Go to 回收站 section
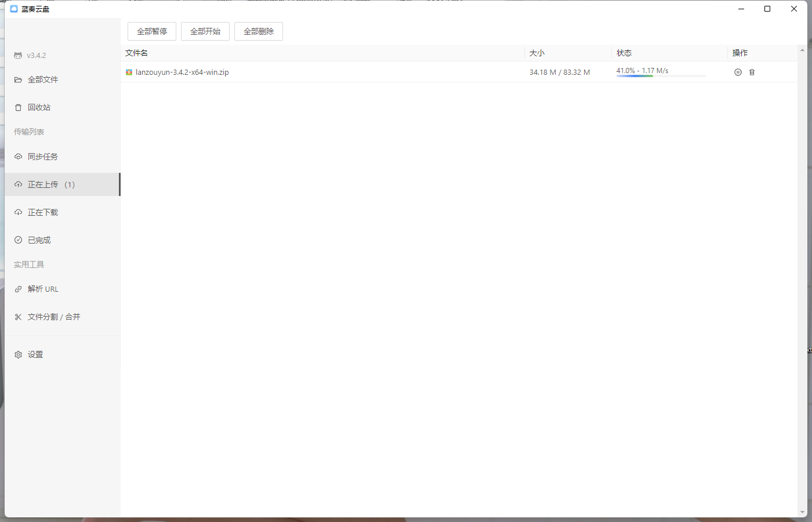The image size is (812, 522). (62, 107)
